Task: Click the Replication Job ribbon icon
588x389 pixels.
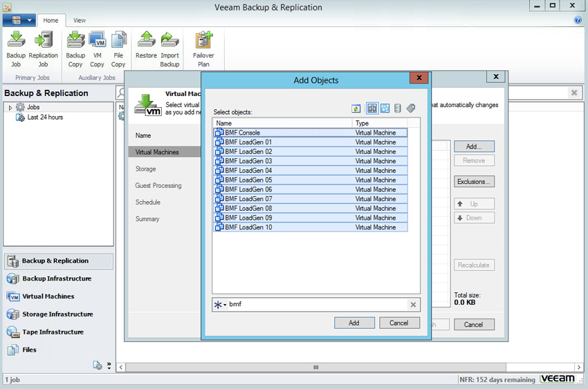Action: pyautogui.click(x=43, y=39)
